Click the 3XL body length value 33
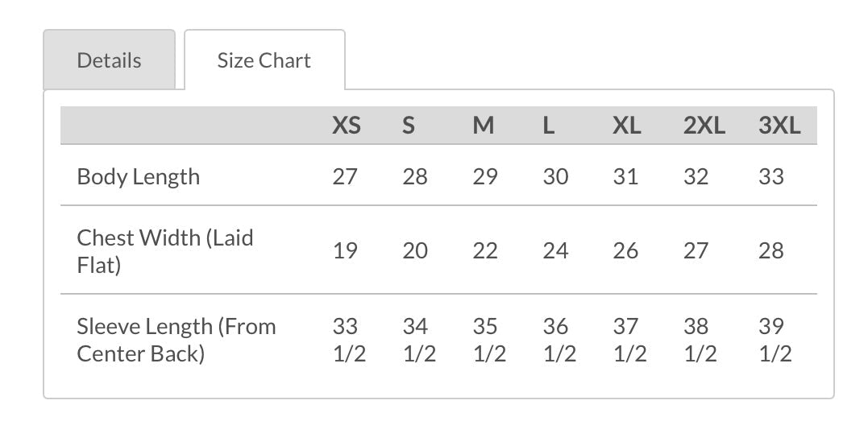This screenshot has height=446, width=868. (x=771, y=177)
